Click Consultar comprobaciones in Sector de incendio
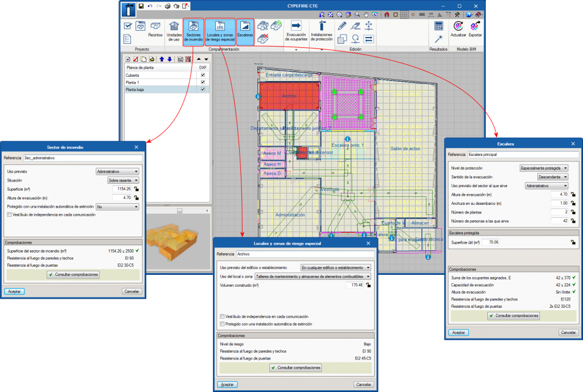The image size is (583, 392). 73,275
